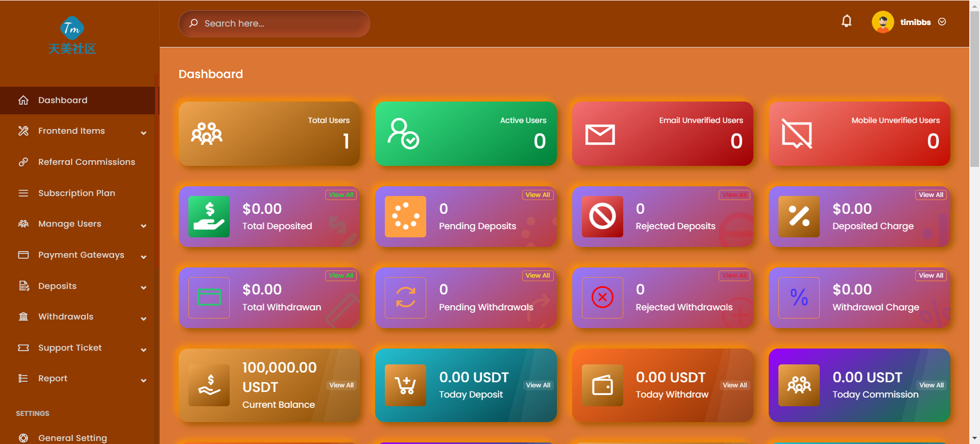980x444 pixels.
Task: Click the Tm logo in the sidebar
Action: (72, 29)
